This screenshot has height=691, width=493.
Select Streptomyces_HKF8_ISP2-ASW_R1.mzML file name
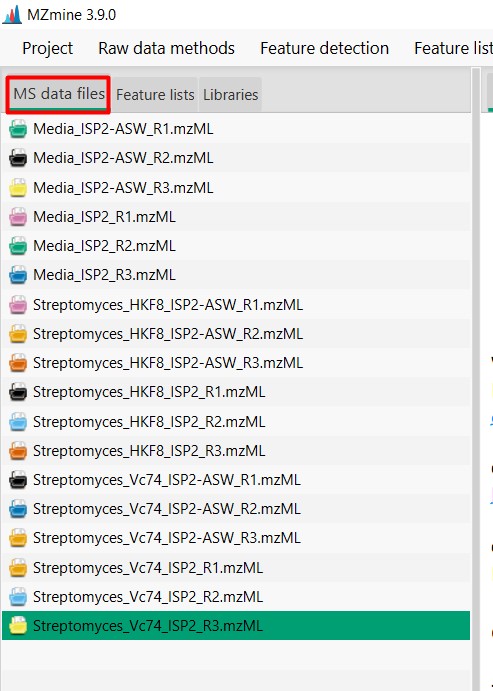point(168,305)
